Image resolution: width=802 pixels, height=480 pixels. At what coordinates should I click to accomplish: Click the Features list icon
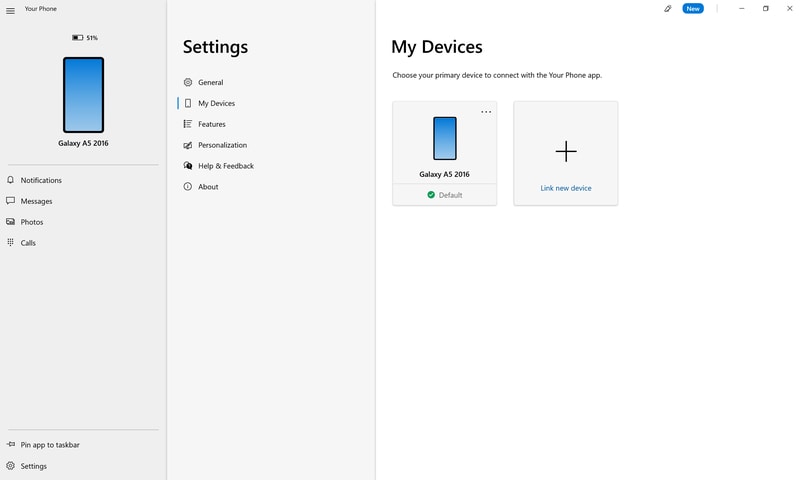pos(188,124)
